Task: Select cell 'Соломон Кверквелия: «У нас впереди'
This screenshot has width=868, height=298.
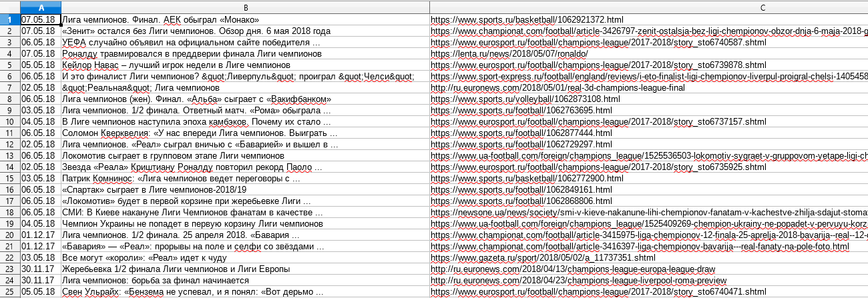Action: coord(245,133)
